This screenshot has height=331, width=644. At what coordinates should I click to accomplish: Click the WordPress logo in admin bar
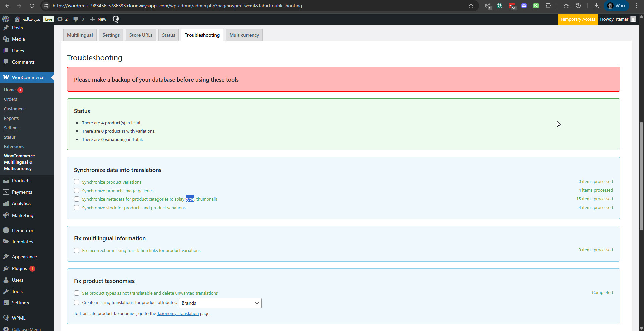click(x=6, y=19)
